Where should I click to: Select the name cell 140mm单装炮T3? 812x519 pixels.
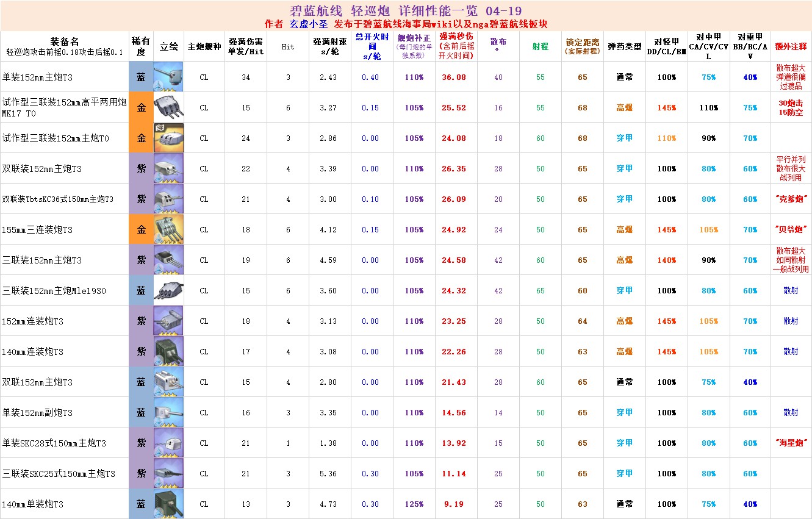click(x=65, y=504)
